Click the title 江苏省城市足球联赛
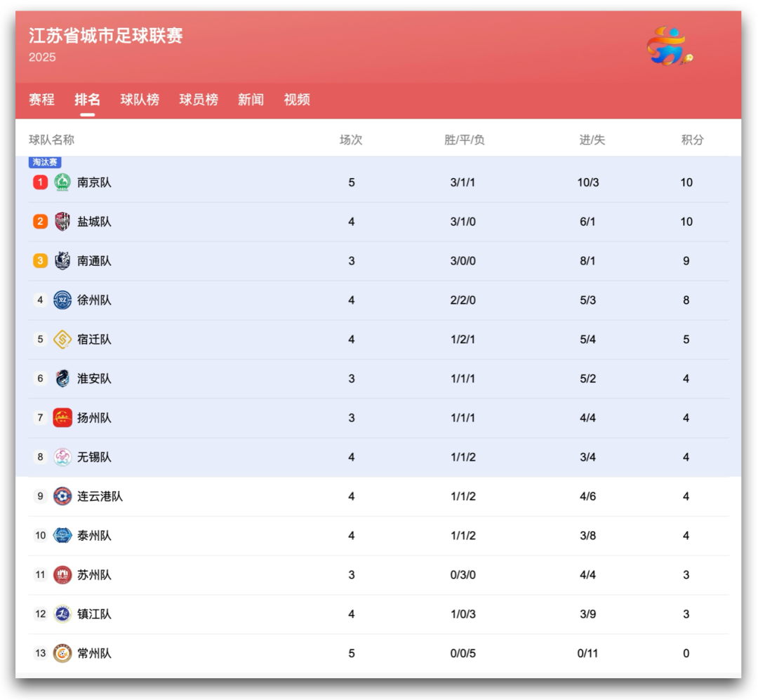The width and height of the screenshot is (758, 700). click(105, 35)
